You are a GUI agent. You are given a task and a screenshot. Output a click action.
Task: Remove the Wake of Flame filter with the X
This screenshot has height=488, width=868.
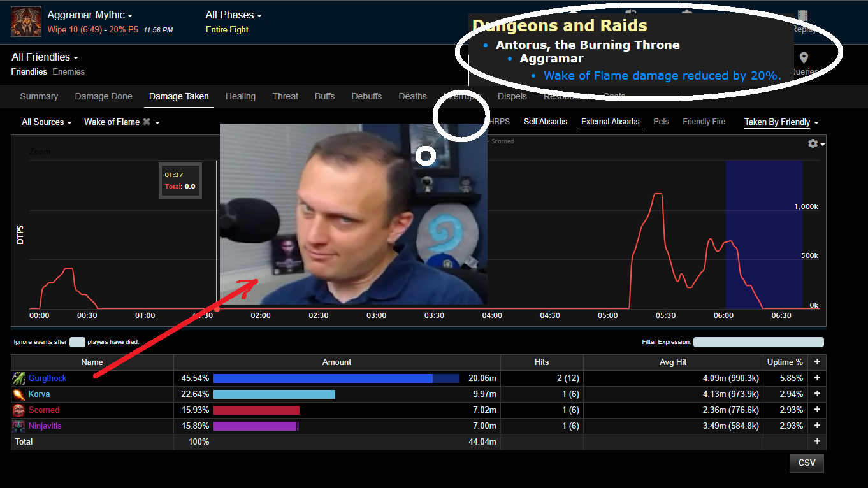(x=147, y=122)
